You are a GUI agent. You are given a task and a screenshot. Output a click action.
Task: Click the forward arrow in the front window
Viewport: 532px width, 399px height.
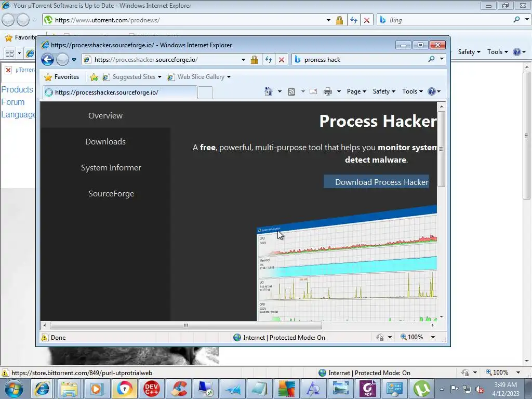62,60
